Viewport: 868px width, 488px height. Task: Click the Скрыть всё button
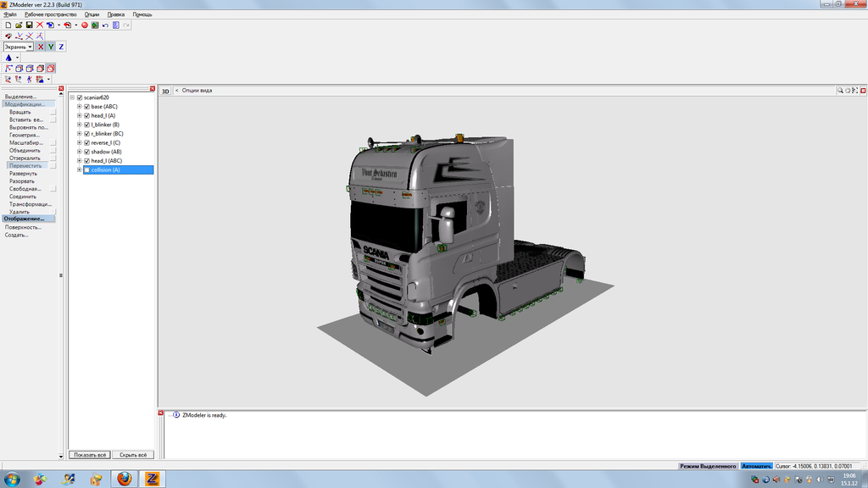point(134,455)
